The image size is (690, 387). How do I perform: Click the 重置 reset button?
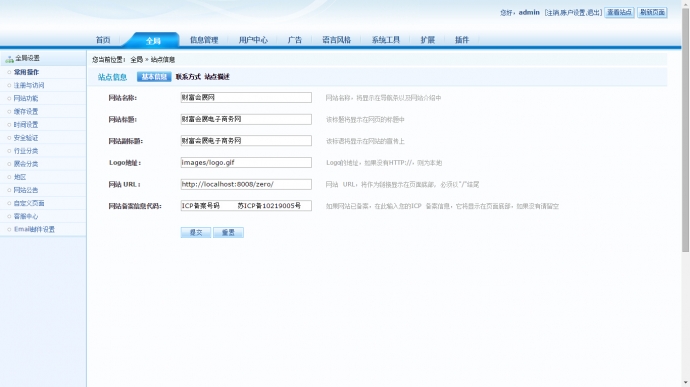click(228, 232)
